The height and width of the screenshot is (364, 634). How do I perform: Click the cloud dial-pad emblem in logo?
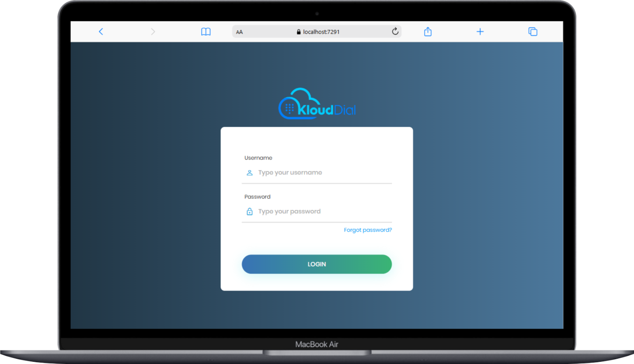click(289, 107)
